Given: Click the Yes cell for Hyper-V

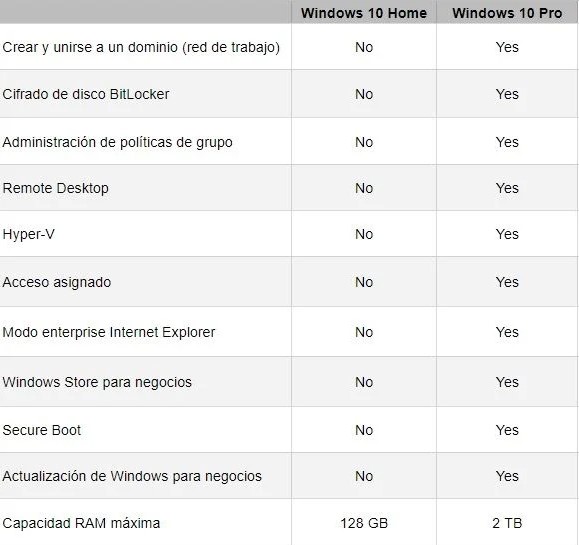Looking at the screenshot, I should 507,234.
